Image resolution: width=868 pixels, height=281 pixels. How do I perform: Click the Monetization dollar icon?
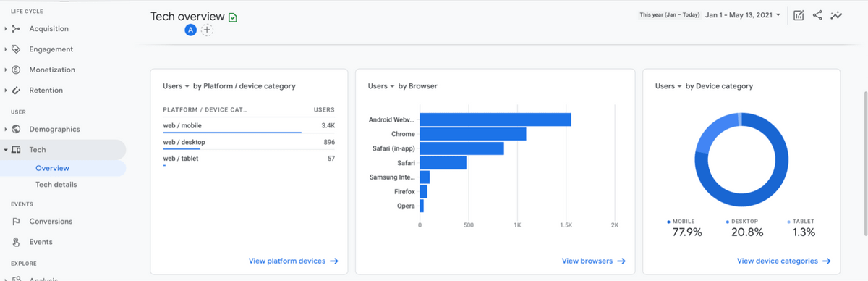[16, 70]
